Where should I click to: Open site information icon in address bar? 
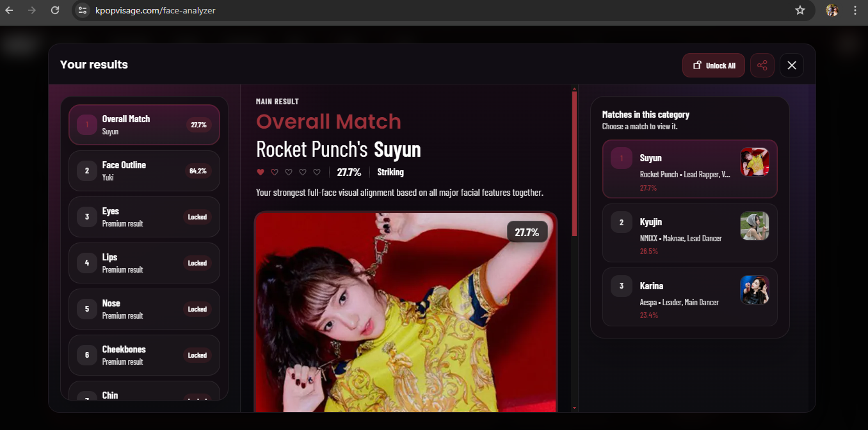[x=82, y=10]
